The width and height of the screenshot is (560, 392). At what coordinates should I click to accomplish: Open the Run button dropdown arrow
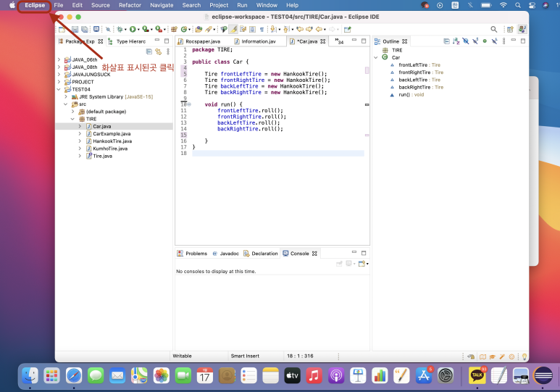pyautogui.click(x=138, y=30)
